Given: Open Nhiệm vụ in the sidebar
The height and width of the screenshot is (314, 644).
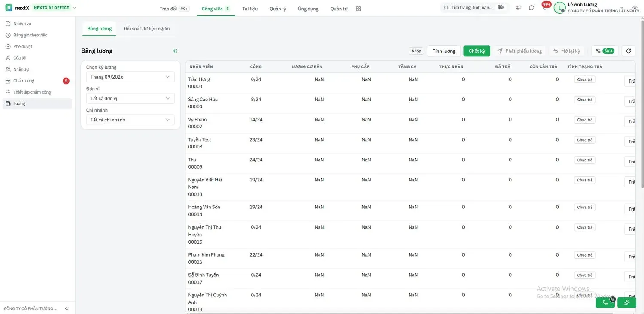Looking at the screenshot, I should pos(37,24).
